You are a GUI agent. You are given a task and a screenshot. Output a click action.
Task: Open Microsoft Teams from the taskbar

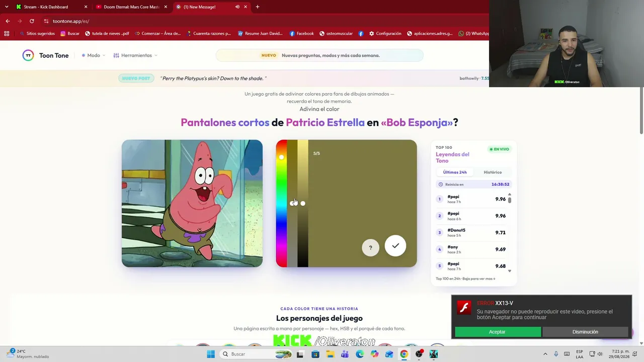(x=345, y=354)
